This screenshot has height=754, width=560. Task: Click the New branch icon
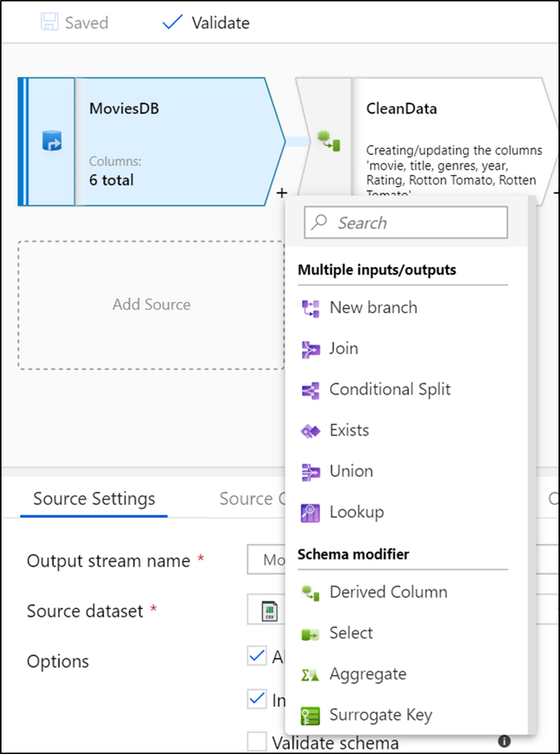pos(311,308)
